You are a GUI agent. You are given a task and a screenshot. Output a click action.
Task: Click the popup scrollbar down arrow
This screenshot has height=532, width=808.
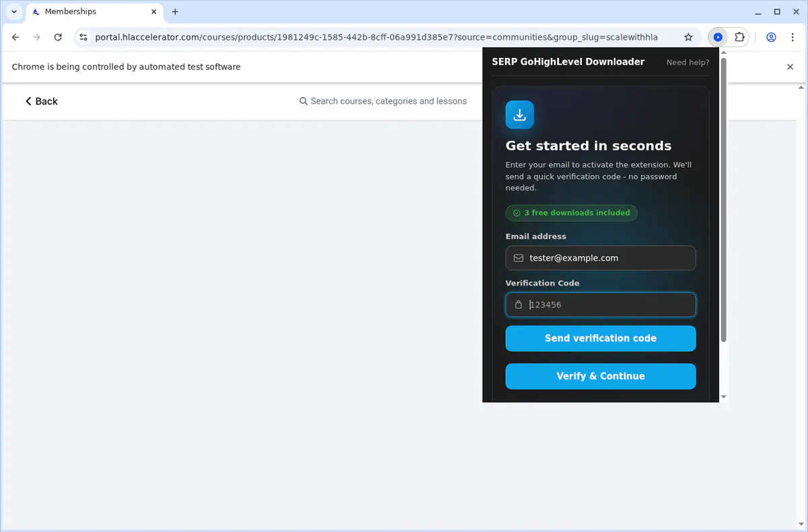tap(724, 397)
